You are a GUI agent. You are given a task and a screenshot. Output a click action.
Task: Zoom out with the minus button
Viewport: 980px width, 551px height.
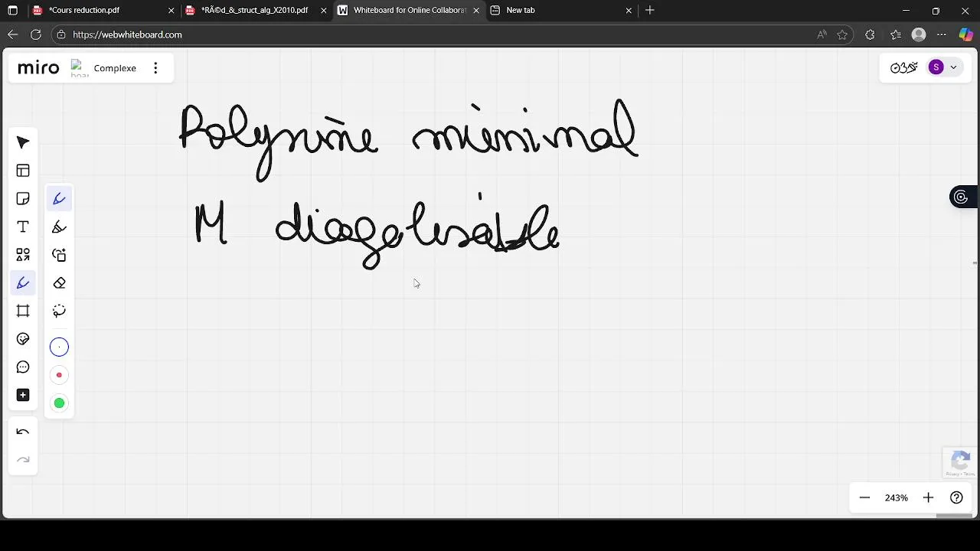coord(864,497)
